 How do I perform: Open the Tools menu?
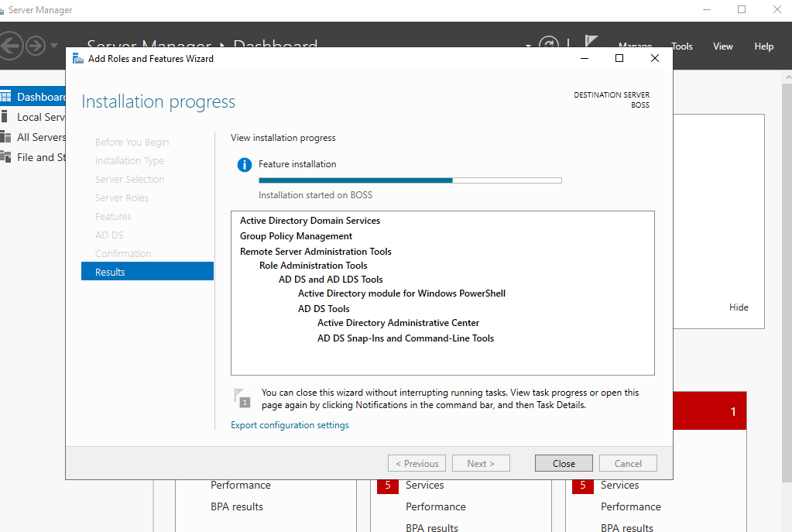(x=682, y=46)
